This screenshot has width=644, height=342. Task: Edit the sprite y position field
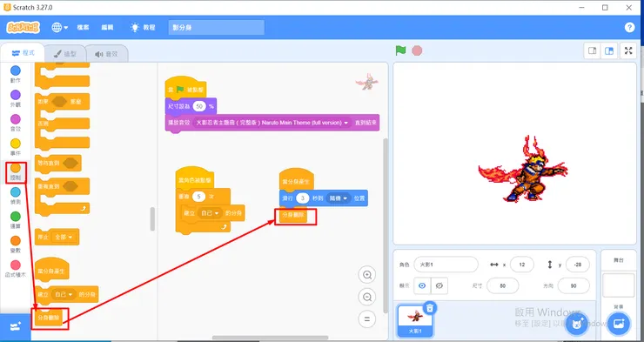[578, 265]
